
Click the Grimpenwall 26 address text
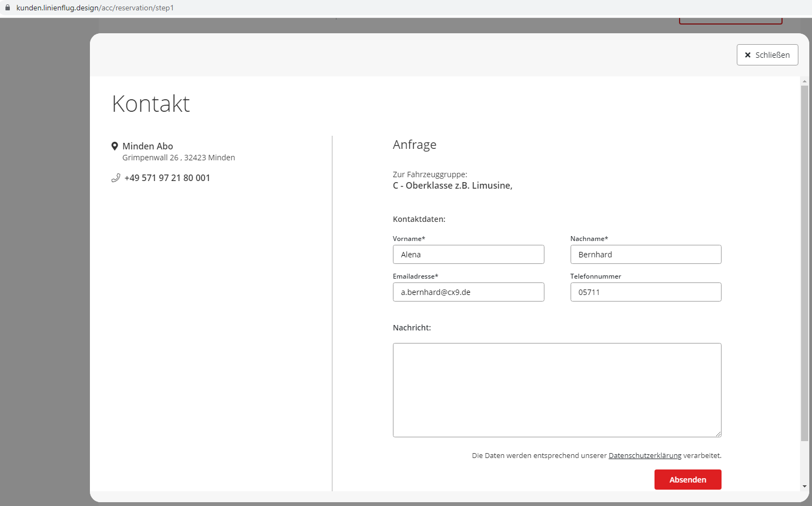[178, 158]
